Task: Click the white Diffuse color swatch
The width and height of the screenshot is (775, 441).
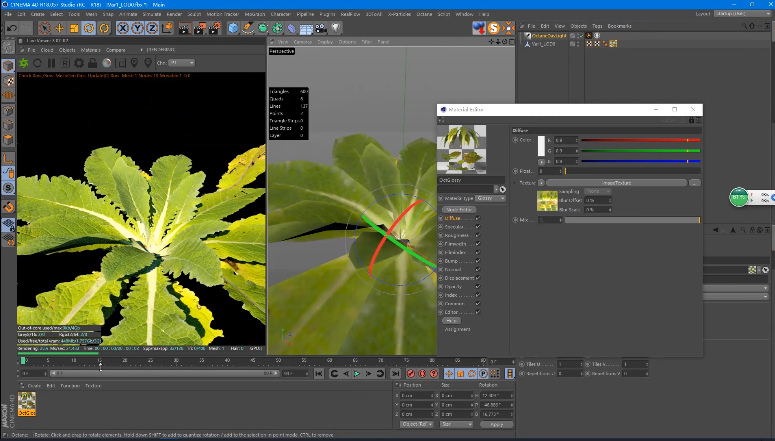Action: pyautogui.click(x=541, y=146)
